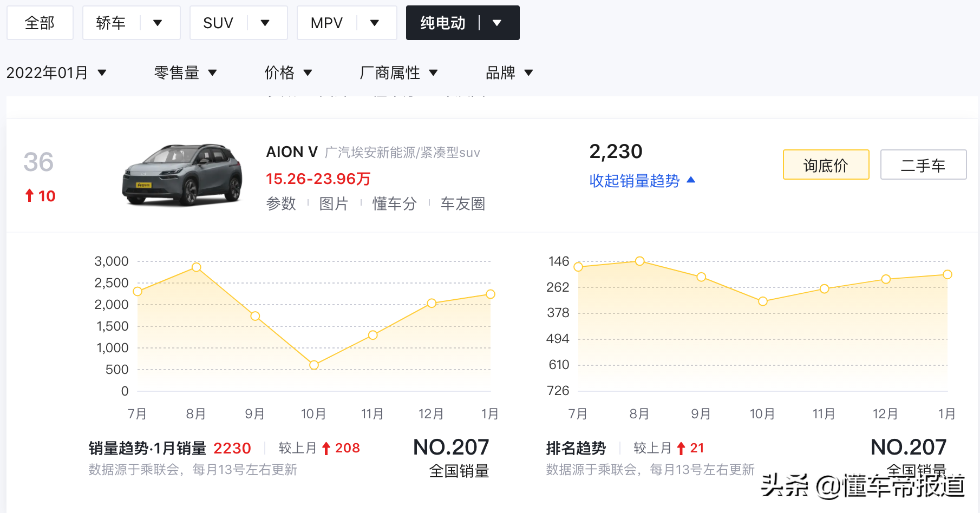Image resolution: width=980 pixels, height=513 pixels.
Task: Select the 10月 low point on sales chart
Action: click(x=314, y=365)
